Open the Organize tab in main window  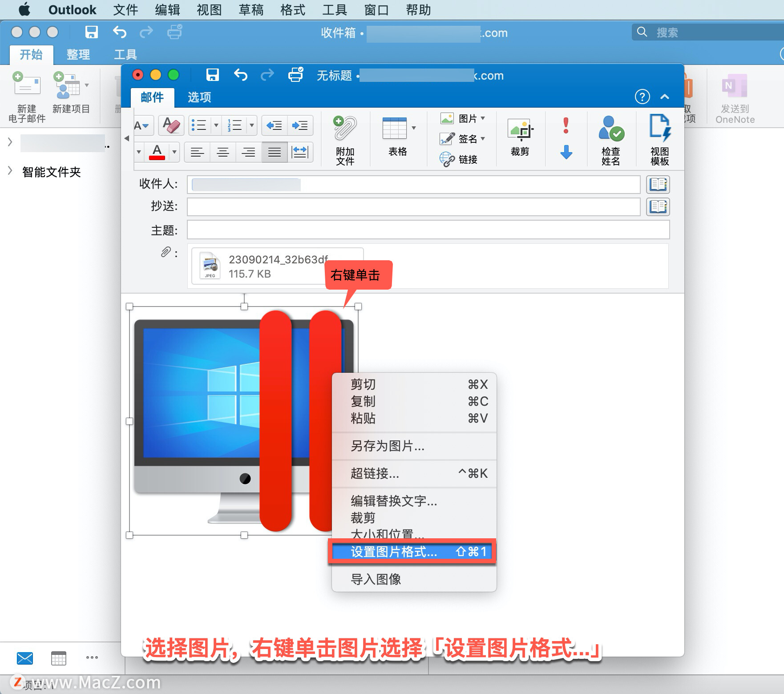click(78, 55)
